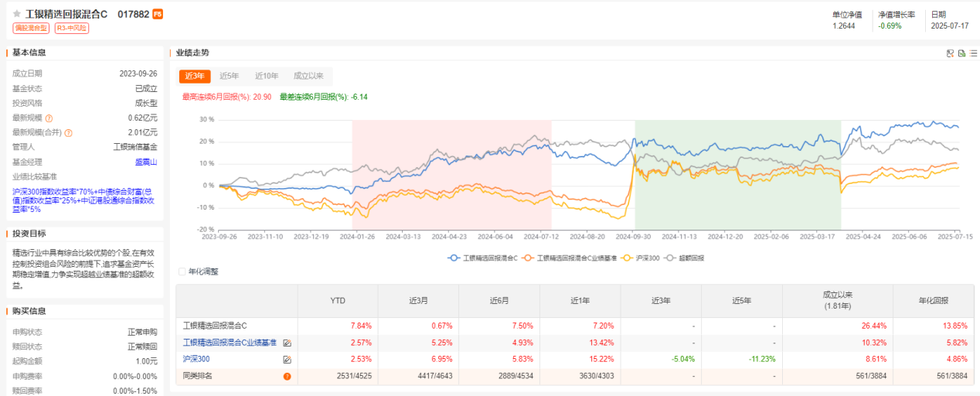The height and width of the screenshot is (396, 980).
Task: Click the 成立以来 value 26.44% cell
Action: 875,326
